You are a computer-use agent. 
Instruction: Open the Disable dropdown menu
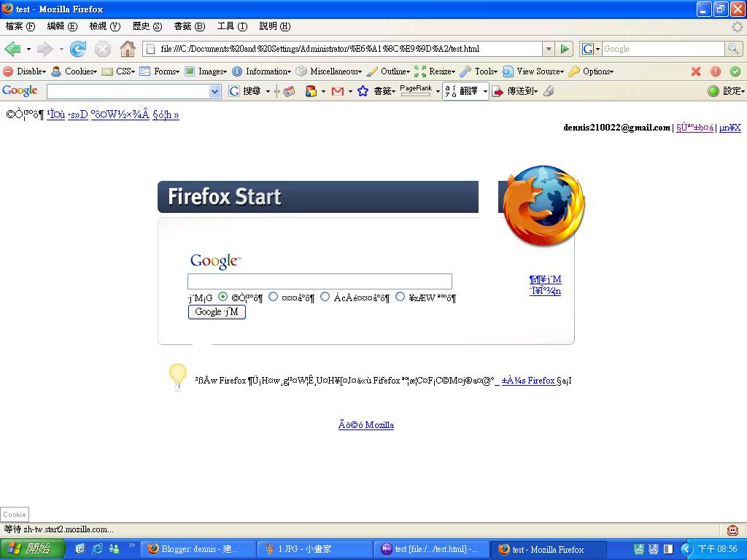point(25,71)
